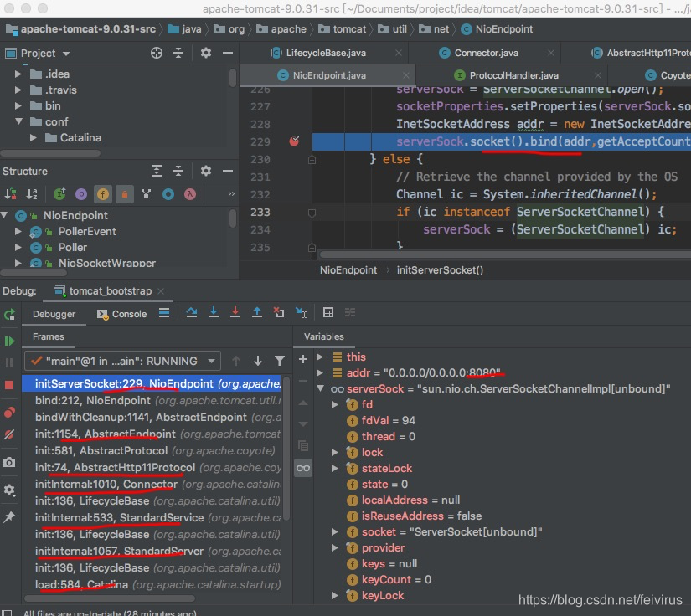The height and width of the screenshot is (616, 691).
Task: Toggle sort by visibility in Structure
Action: click(x=11, y=193)
